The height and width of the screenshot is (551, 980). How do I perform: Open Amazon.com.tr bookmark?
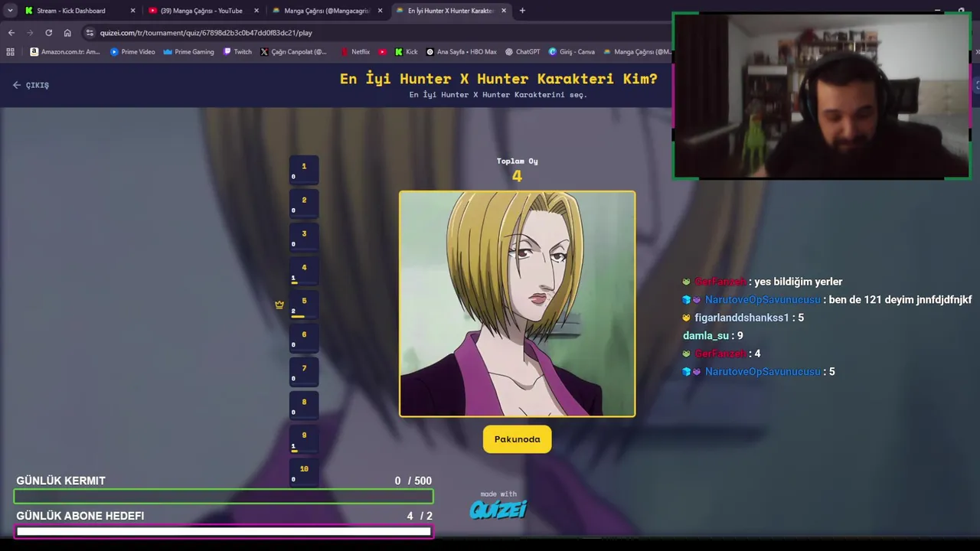(x=65, y=52)
